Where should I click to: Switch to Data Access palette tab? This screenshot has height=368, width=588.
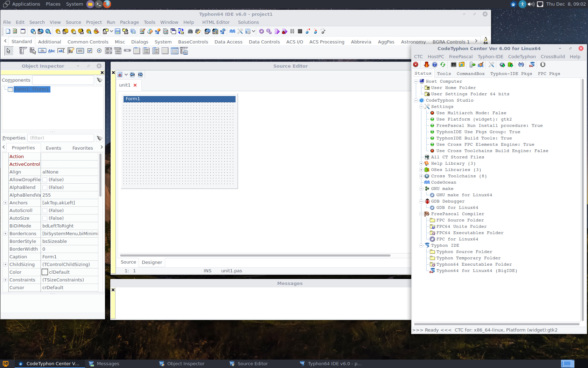click(228, 42)
